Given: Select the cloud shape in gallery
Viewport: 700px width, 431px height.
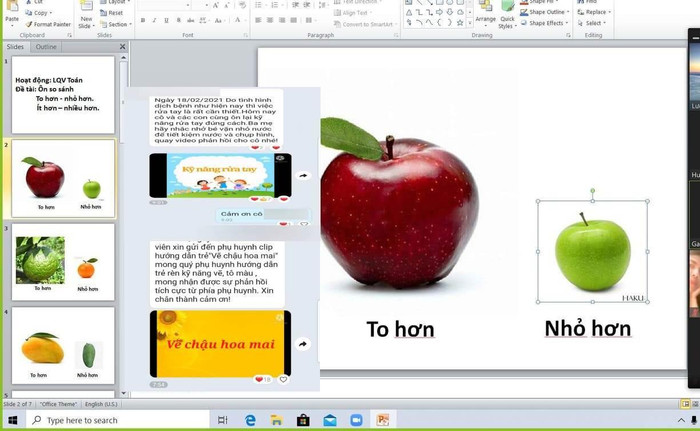Looking at the screenshot, I should [460, 13].
